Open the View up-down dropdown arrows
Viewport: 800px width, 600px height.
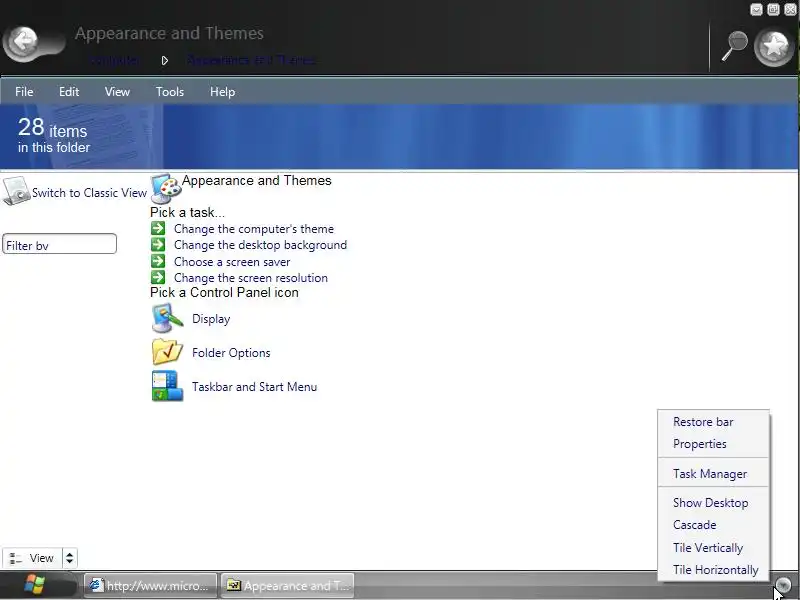[69, 558]
